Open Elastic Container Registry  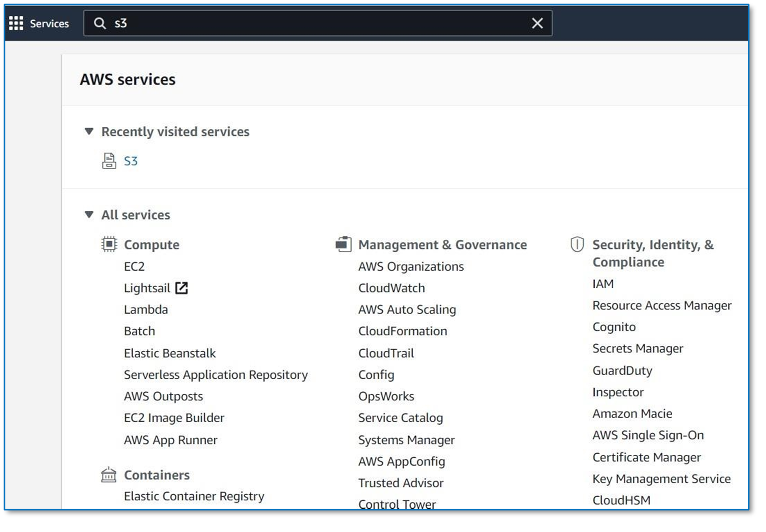click(194, 496)
